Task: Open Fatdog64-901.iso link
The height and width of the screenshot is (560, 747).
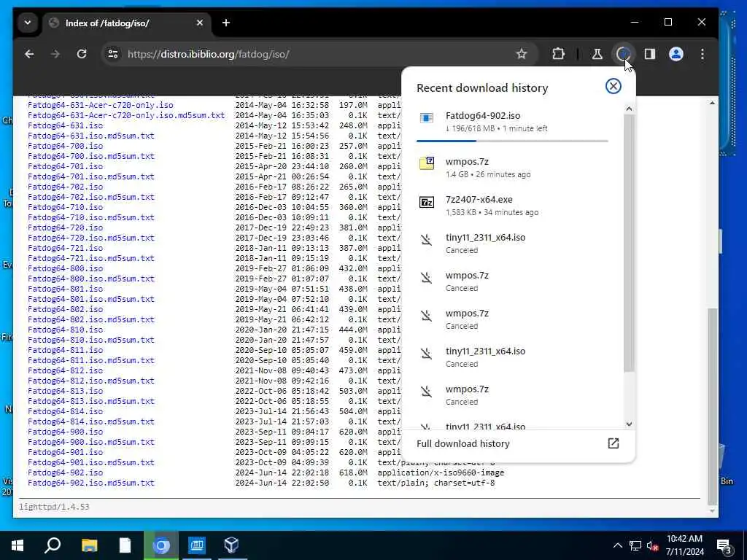Action: (65, 452)
